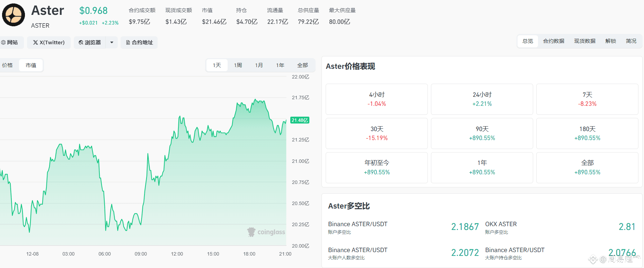Image resolution: width=644 pixels, height=268 pixels.
Task: Switch to the 总览 overview tab
Action: click(x=528, y=41)
